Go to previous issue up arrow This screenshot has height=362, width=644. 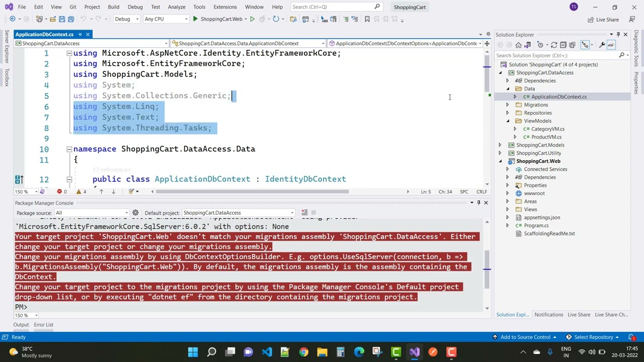pos(101,192)
